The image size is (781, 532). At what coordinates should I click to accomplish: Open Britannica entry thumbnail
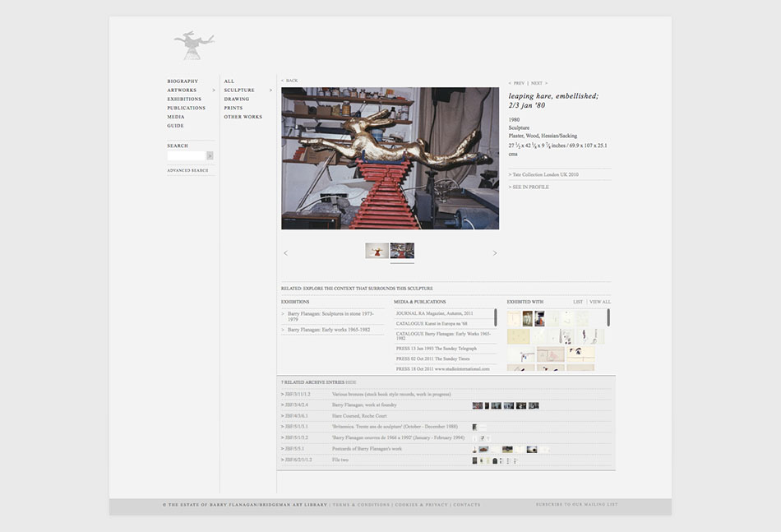coord(474,428)
